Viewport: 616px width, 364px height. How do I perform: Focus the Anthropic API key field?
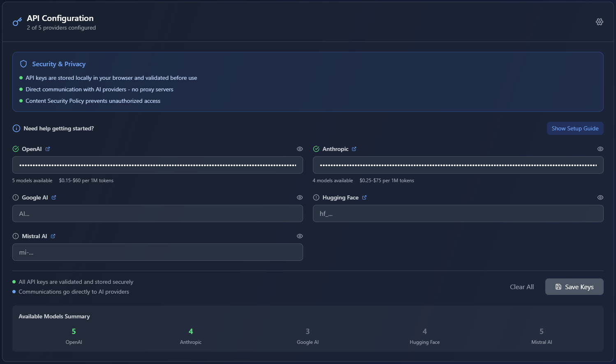point(458,165)
